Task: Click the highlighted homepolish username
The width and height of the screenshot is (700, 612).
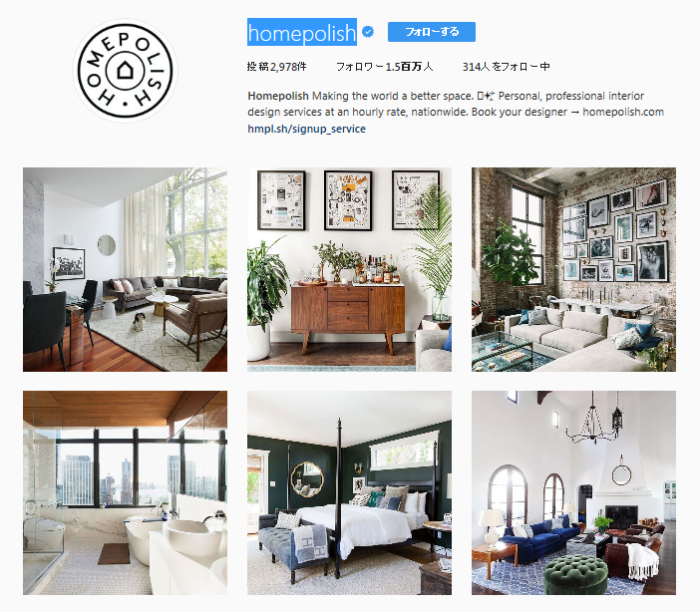Action: [x=302, y=32]
